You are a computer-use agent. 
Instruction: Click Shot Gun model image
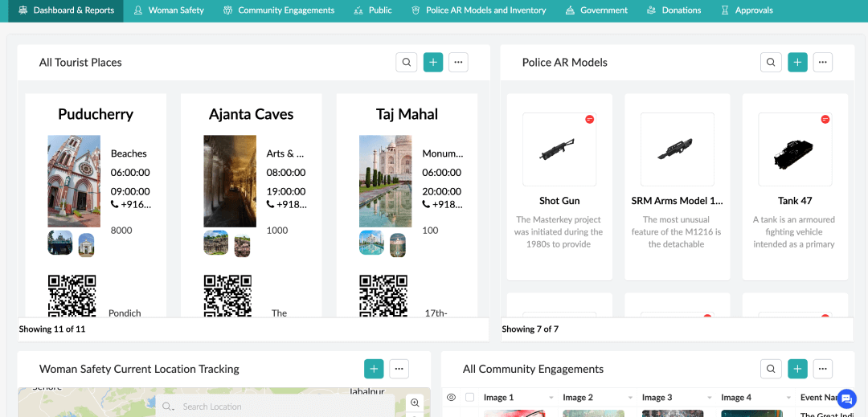[x=559, y=149]
